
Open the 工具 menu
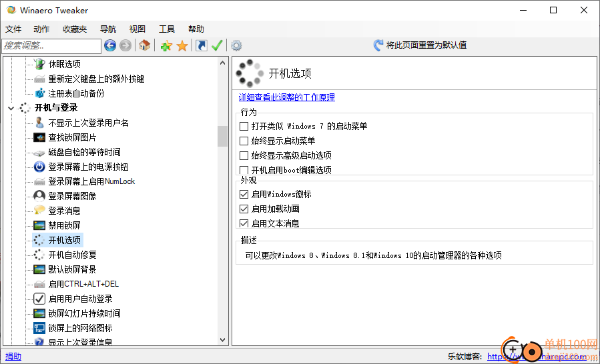tap(167, 29)
